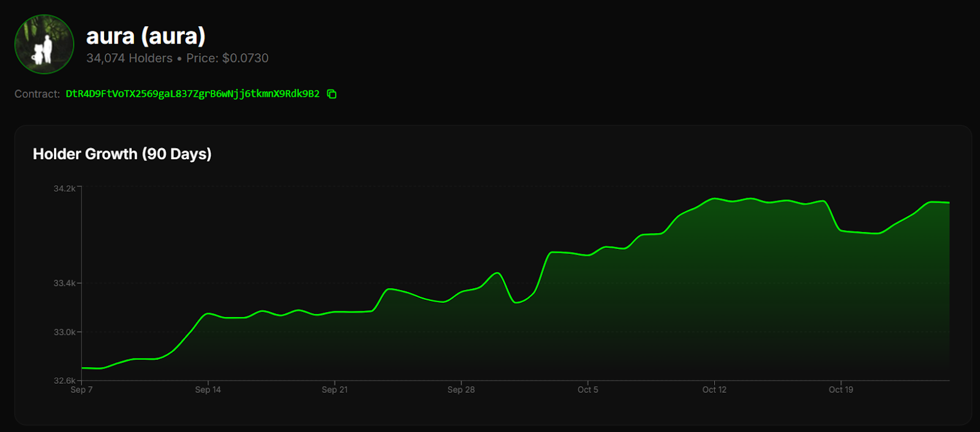Select the Oct 12 date label
Image resolution: width=980 pixels, height=432 pixels.
(x=714, y=390)
